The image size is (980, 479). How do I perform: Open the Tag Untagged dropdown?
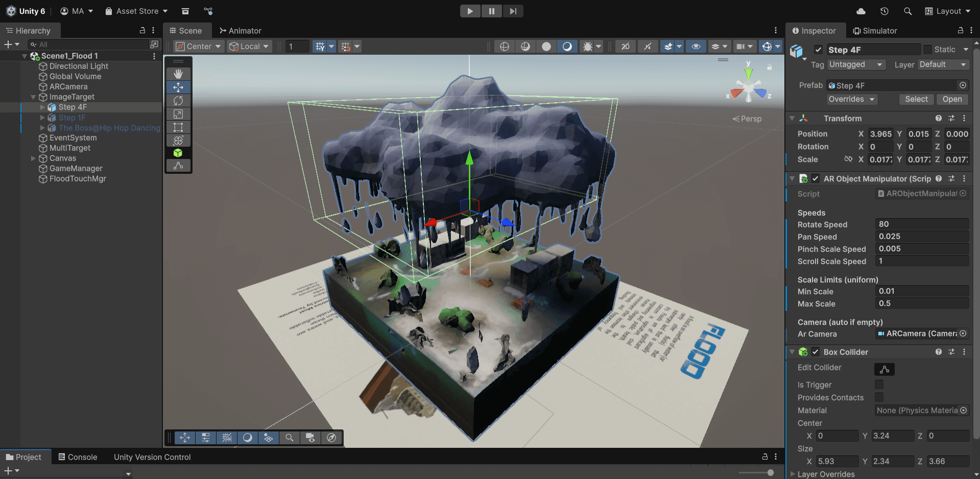click(x=856, y=64)
